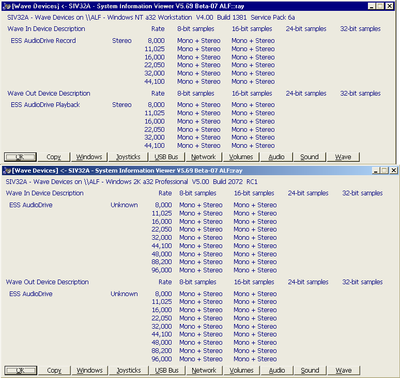Click the top window title bar text
This screenshot has width=400, height=378.
tap(128, 6)
